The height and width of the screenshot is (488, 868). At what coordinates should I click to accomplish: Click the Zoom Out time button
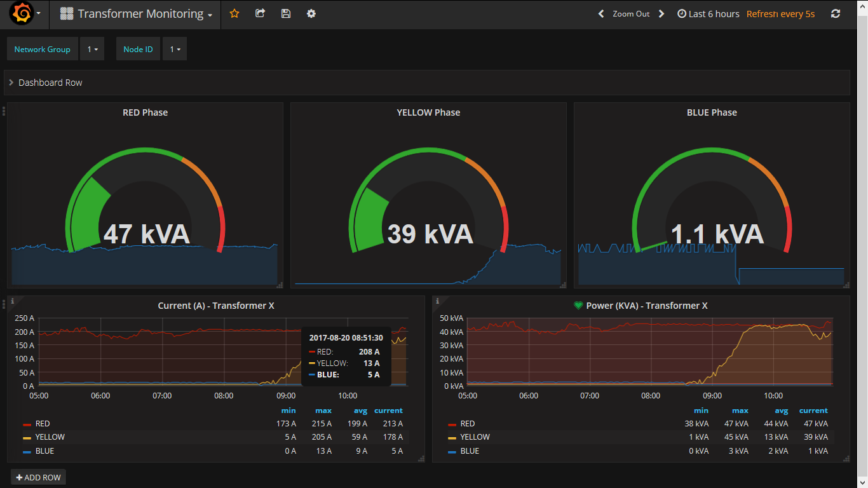tap(631, 13)
